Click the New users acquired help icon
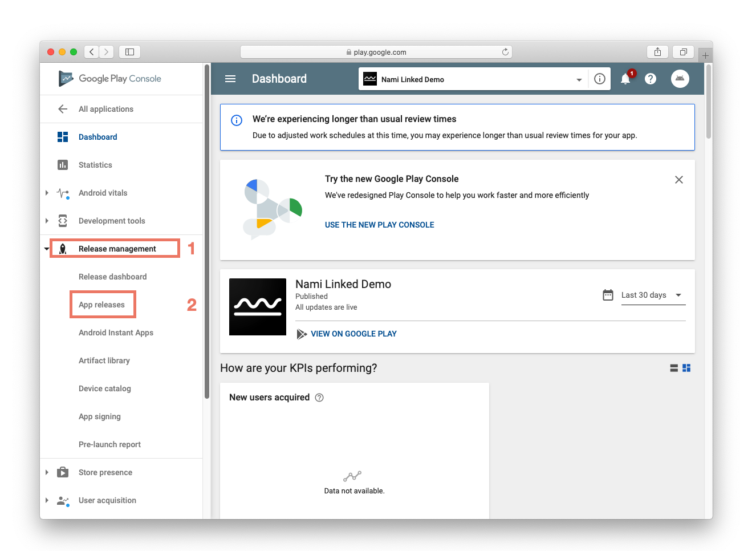 coord(319,398)
